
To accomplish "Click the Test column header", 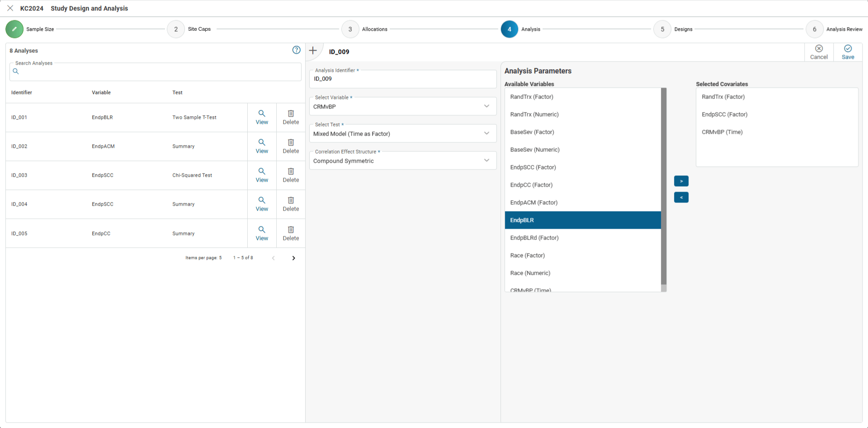I will 177,92.
